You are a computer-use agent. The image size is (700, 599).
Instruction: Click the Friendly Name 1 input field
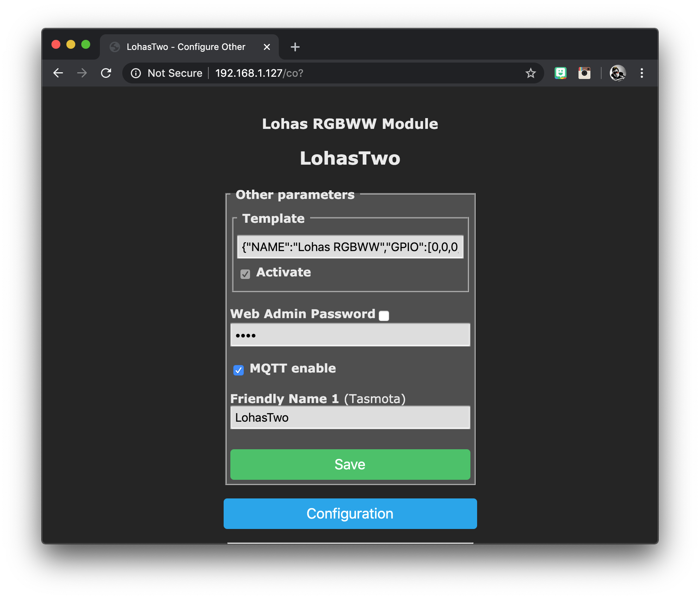click(350, 418)
